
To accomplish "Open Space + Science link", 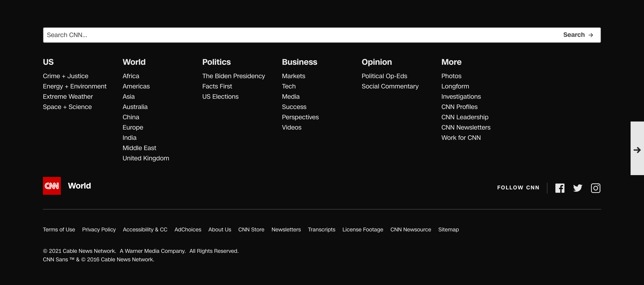I will coord(67,107).
